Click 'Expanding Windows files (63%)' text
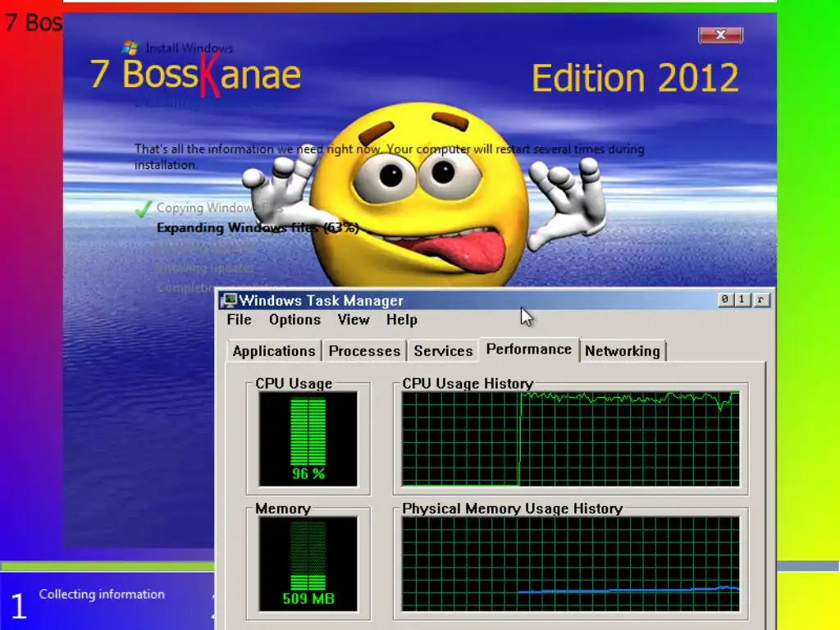 click(258, 228)
